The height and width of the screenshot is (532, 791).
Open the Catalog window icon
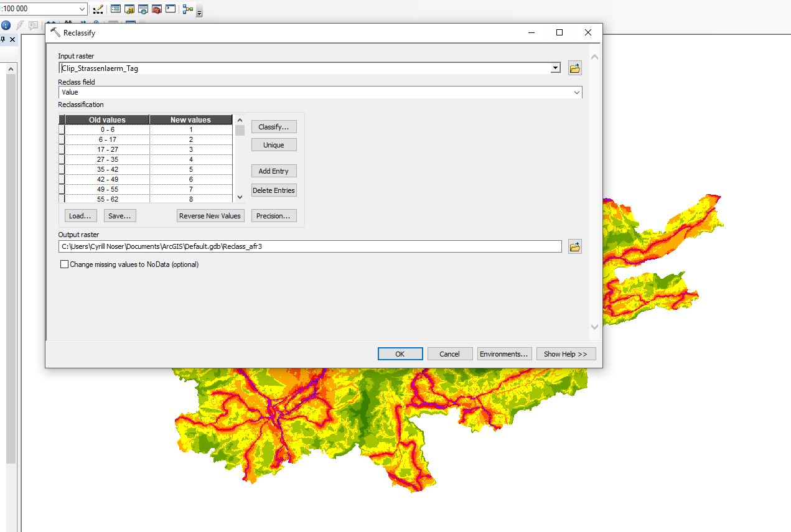coord(129,9)
